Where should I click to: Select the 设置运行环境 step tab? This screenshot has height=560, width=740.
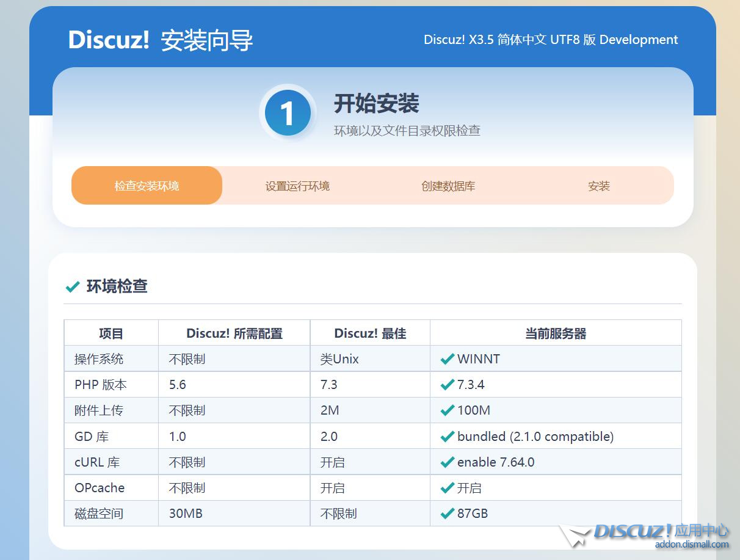click(297, 186)
